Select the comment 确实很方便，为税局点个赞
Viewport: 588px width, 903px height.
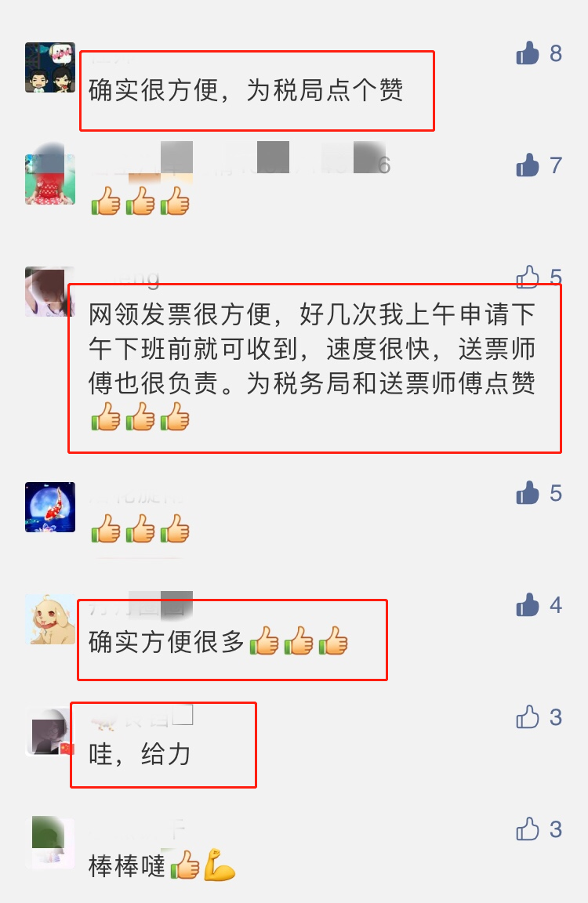[x=246, y=90]
